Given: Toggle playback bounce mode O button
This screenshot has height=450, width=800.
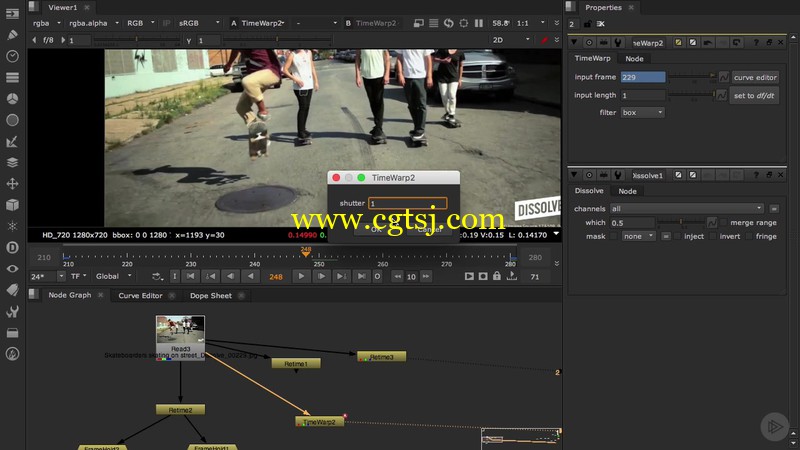Looking at the screenshot, I should coord(377,276).
